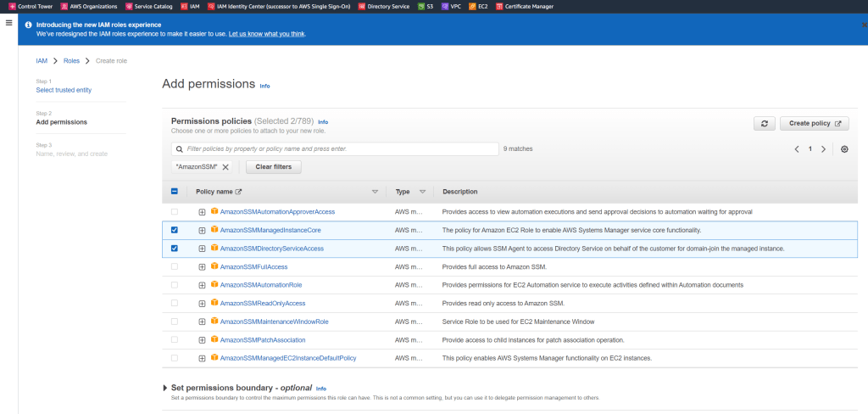The width and height of the screenshot is (868, 414).
Task: Toggle the select-all policies header checkbox
Action: click(175, 191)
